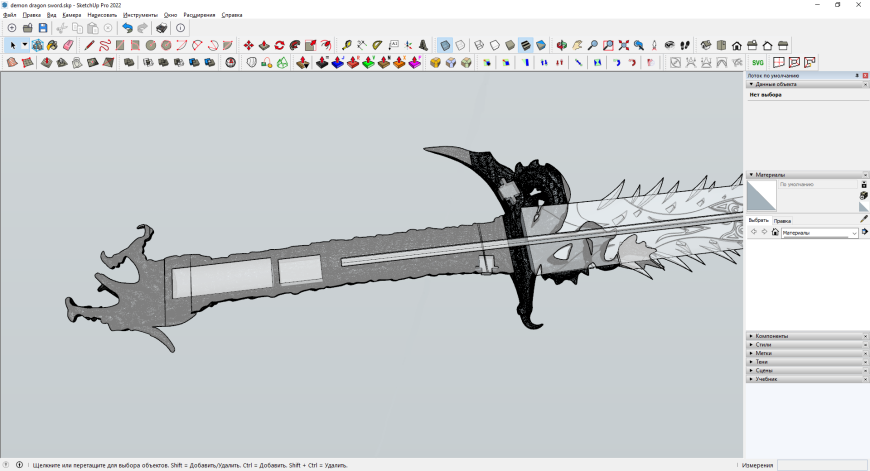Click the materials home button

tap(775, 232)
